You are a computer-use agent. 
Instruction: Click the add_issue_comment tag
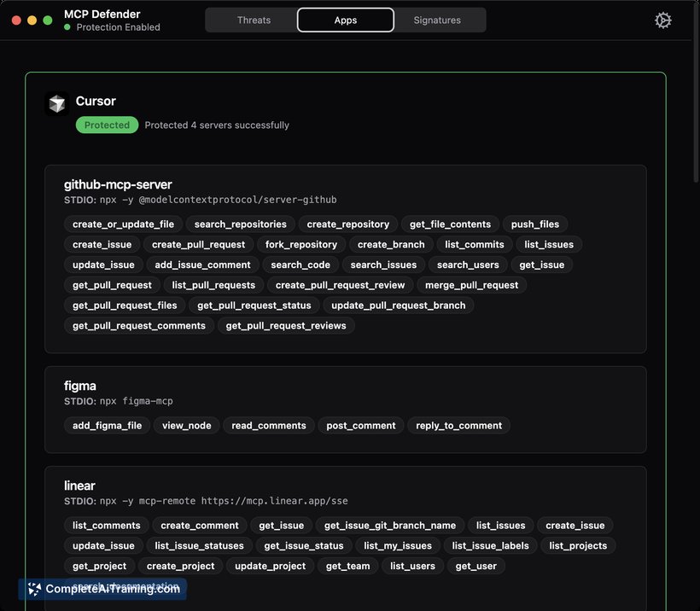202,265
